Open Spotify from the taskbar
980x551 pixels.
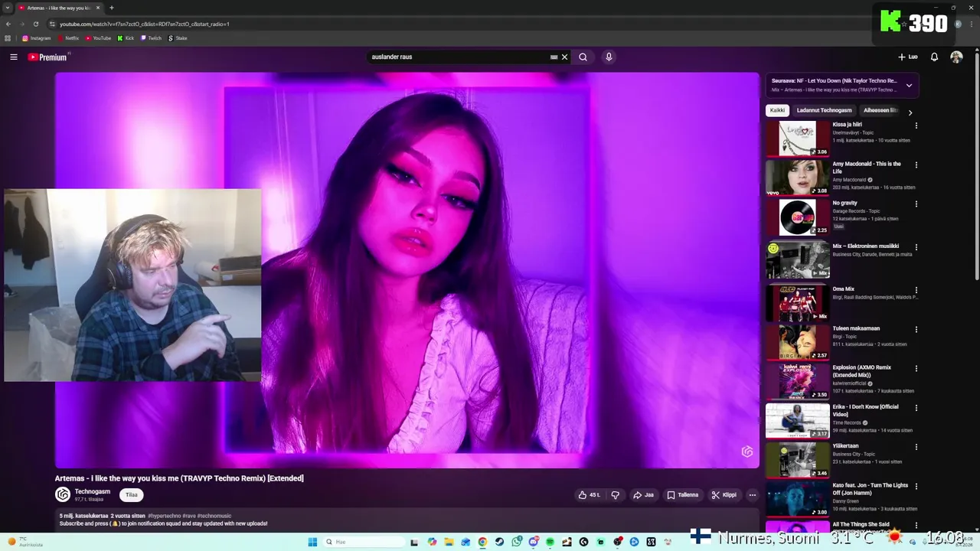pyautogui.click(x=550, y=542)
